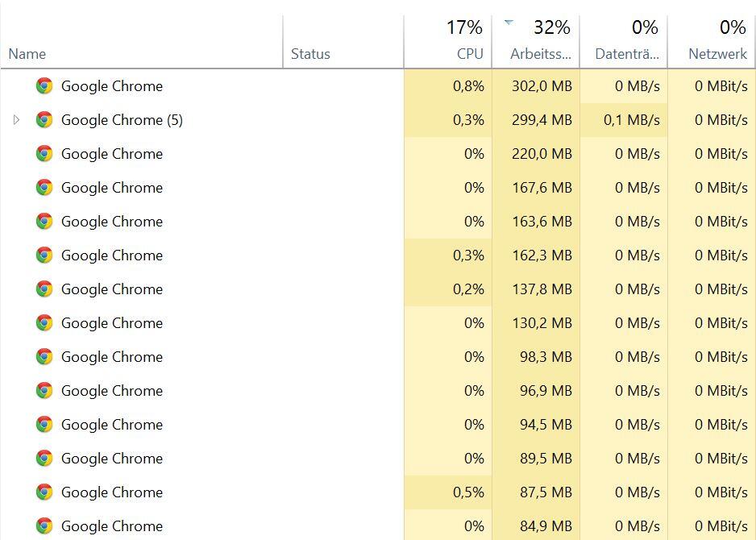Click Chrome icon of 302,0 MB process
The width and height of the screenshot is (756, 540).
coord(44,85)
